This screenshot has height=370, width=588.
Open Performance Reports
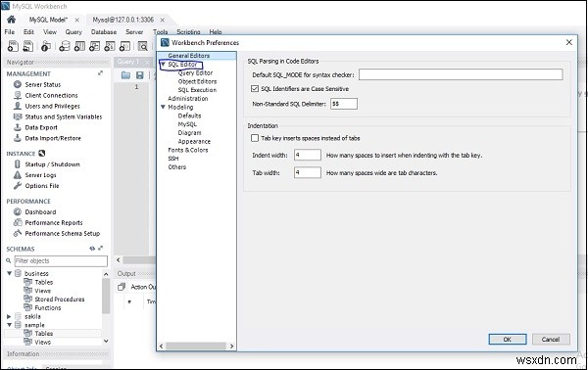(54, 222)
